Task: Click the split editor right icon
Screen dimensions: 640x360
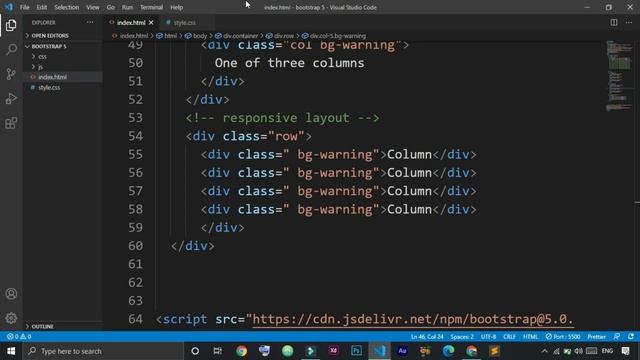Action: (613, 22)
